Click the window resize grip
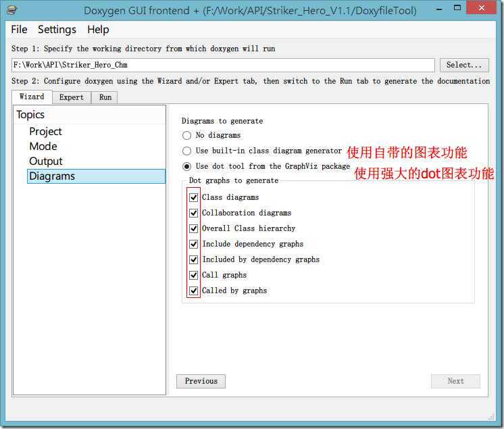Screen dimensions: 504x429 491,417
